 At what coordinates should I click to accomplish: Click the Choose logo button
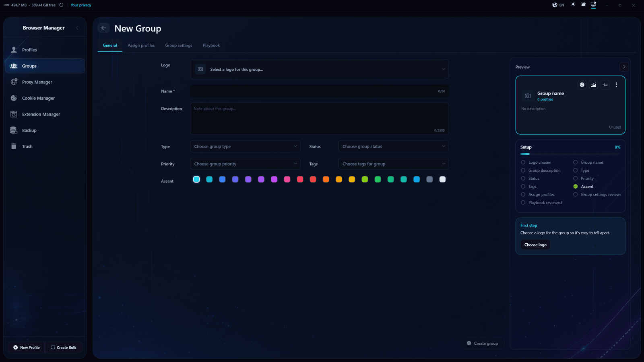click(x=535, y=245)
